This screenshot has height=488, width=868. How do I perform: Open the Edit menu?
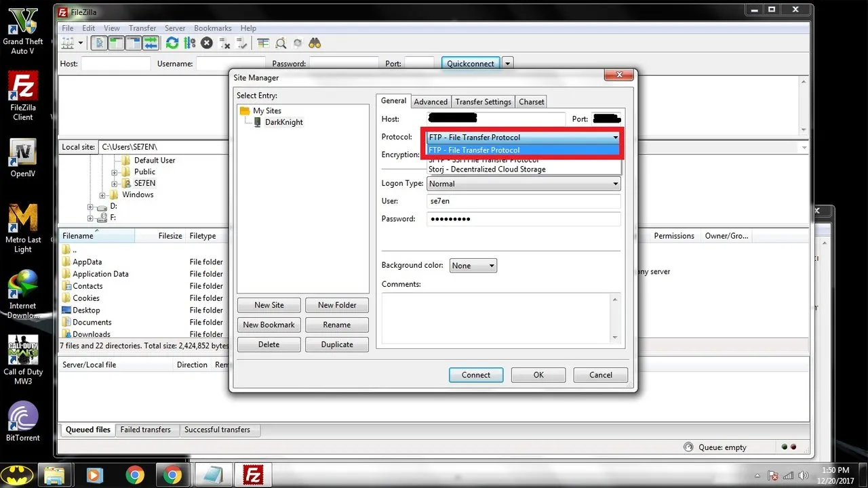pos(89,28)
